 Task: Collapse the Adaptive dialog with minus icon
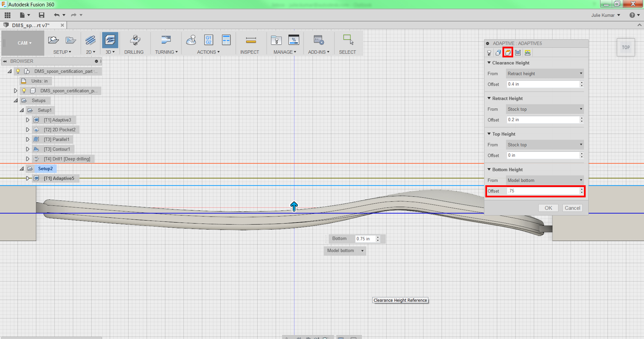487,43
